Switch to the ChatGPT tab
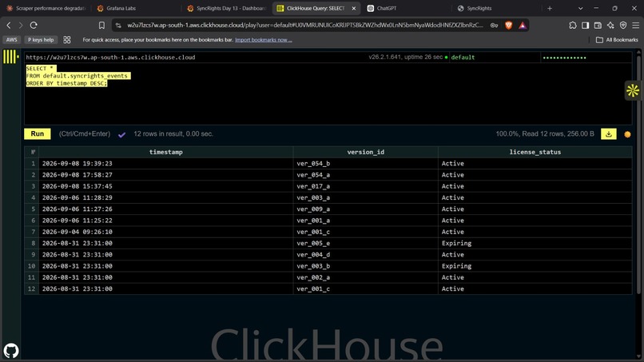 407,8
